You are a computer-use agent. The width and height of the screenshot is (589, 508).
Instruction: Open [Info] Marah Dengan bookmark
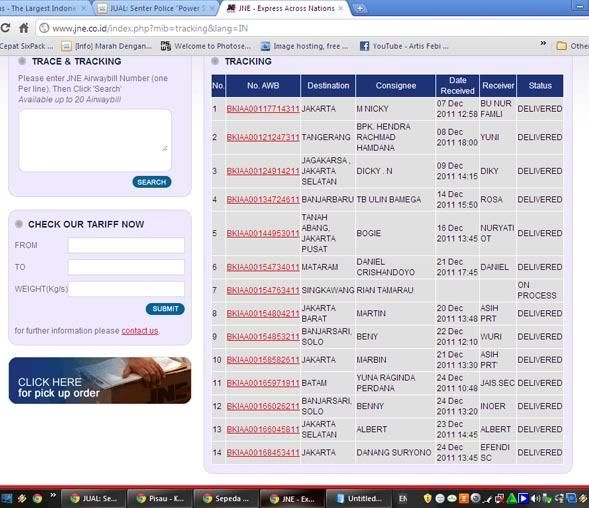click(107, 46)
